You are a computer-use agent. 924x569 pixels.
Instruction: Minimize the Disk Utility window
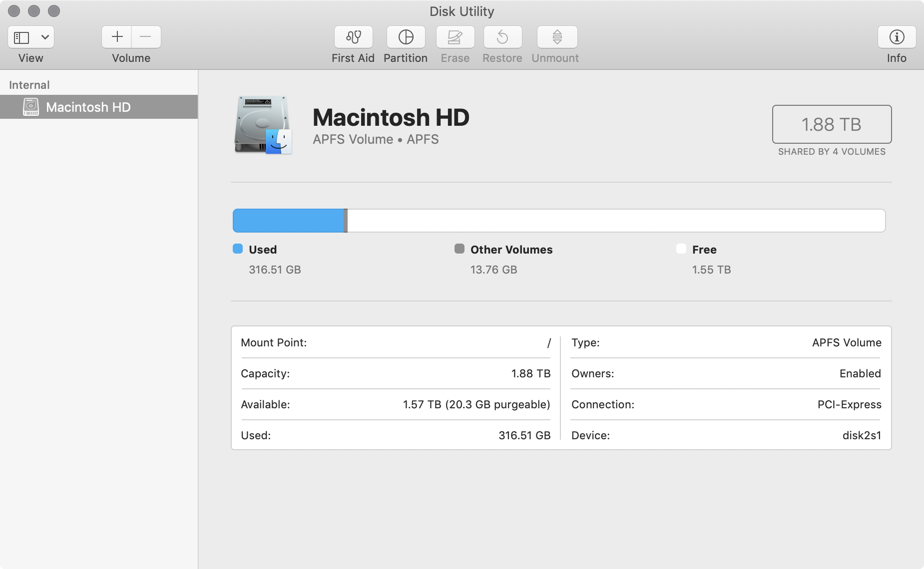pyautogui.click(x=34, y=11)
